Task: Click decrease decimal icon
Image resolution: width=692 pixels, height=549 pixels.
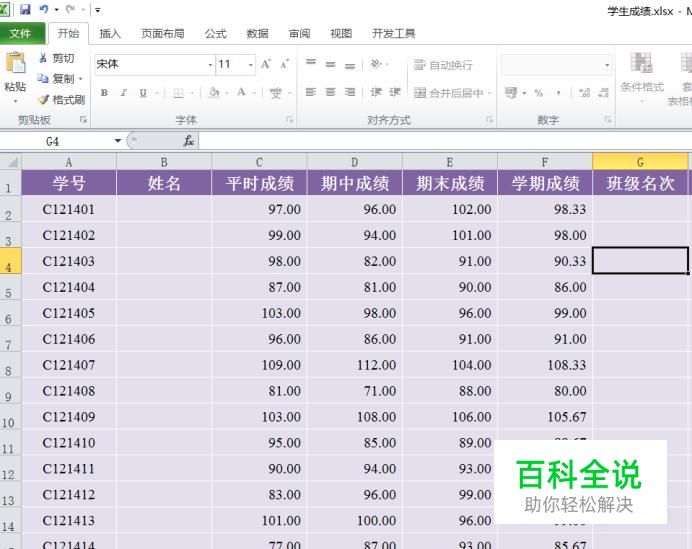Action: pyautogui.click(x=603, y=93)
